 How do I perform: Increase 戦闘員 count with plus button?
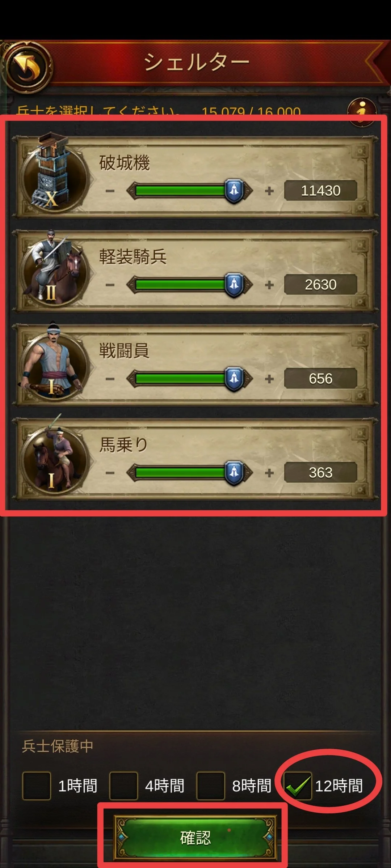pyautogui.click(x=269, y=379)
